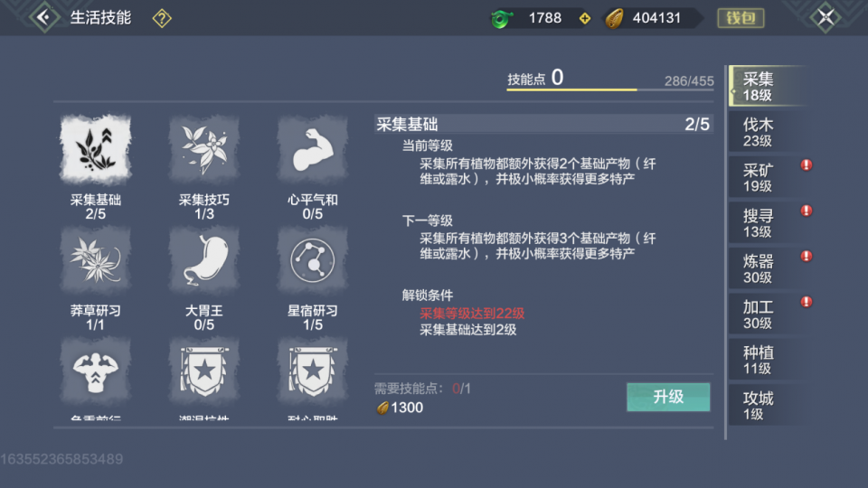Select the 大胃王 stomach skill icon
868x488 pixels.
pos(203,260)
